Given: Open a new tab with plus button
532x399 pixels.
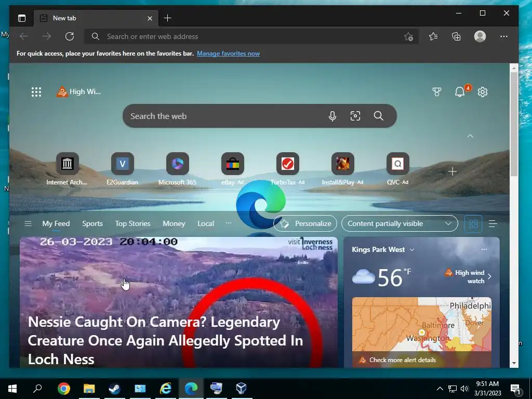Looking at the screenshot, I should pos(168,18).
